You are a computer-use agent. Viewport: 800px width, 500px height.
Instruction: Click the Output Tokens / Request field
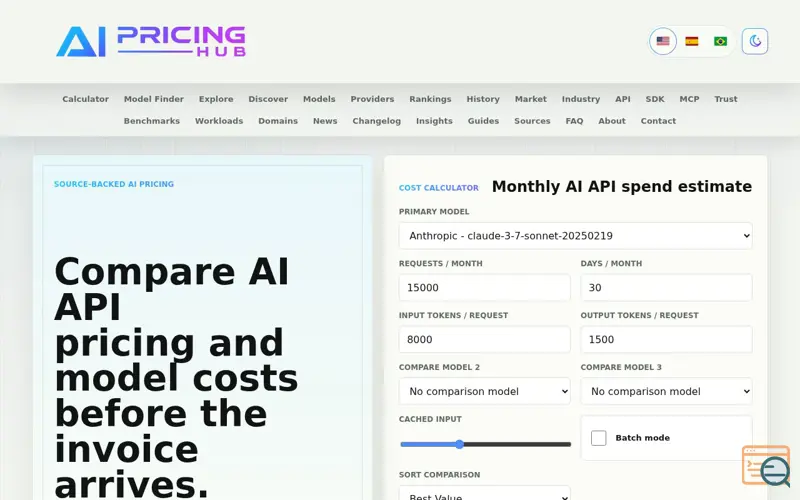pos(666,339)
